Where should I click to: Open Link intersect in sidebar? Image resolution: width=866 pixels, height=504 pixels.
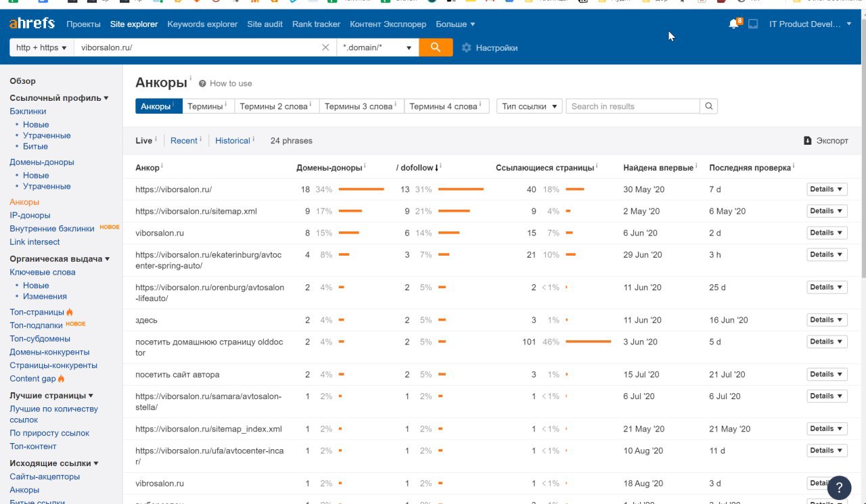pyautogui.click(x=35, y=242)
